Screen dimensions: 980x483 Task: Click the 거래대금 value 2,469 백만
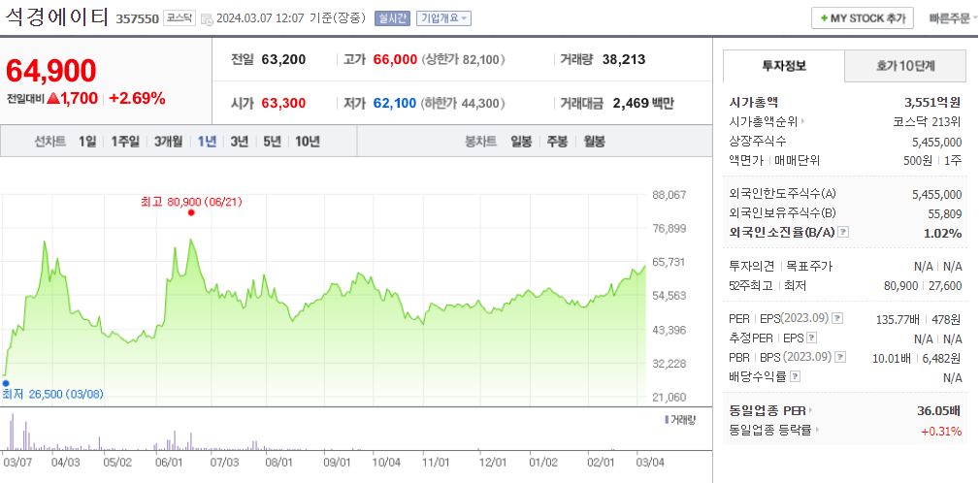coord(643,103)
